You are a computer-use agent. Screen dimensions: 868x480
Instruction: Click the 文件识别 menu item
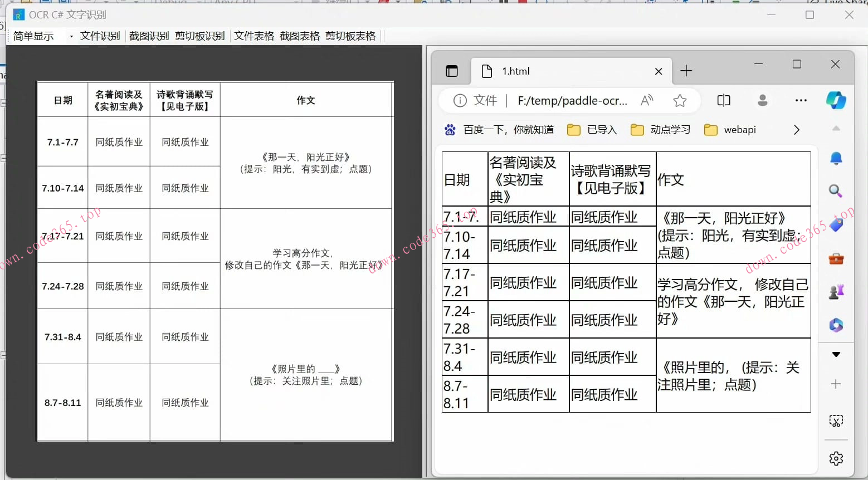point(100,36)
